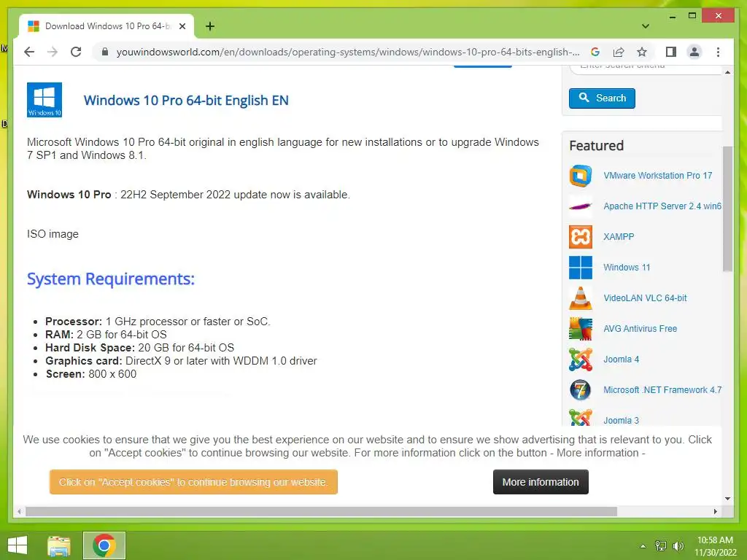747x560 pixels.
Task: Open the Windows Start menu
Action: [18, 545]
